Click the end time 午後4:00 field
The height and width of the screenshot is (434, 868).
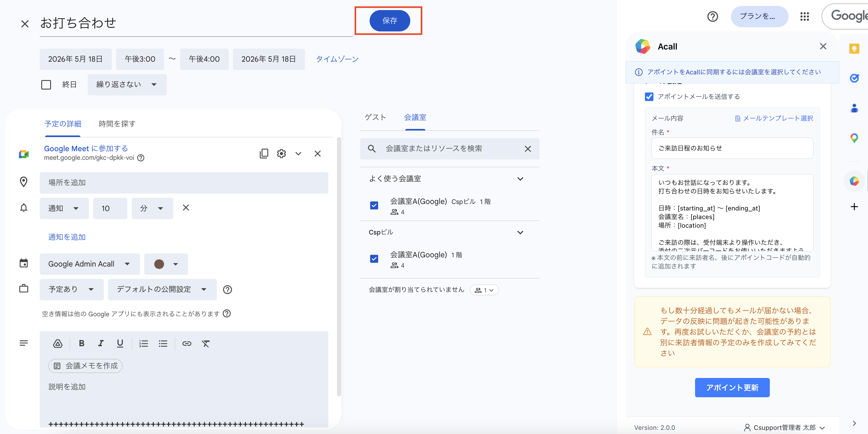(204, 59)
